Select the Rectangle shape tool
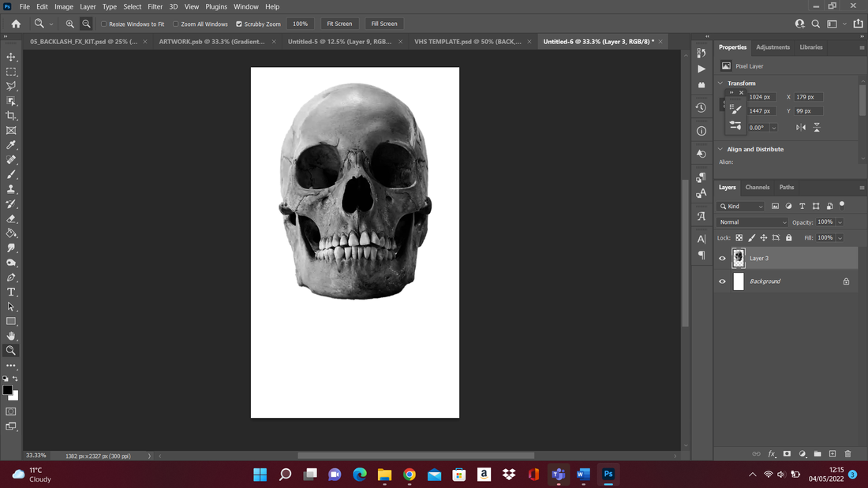The image size is (868, 488). (11, 322)
